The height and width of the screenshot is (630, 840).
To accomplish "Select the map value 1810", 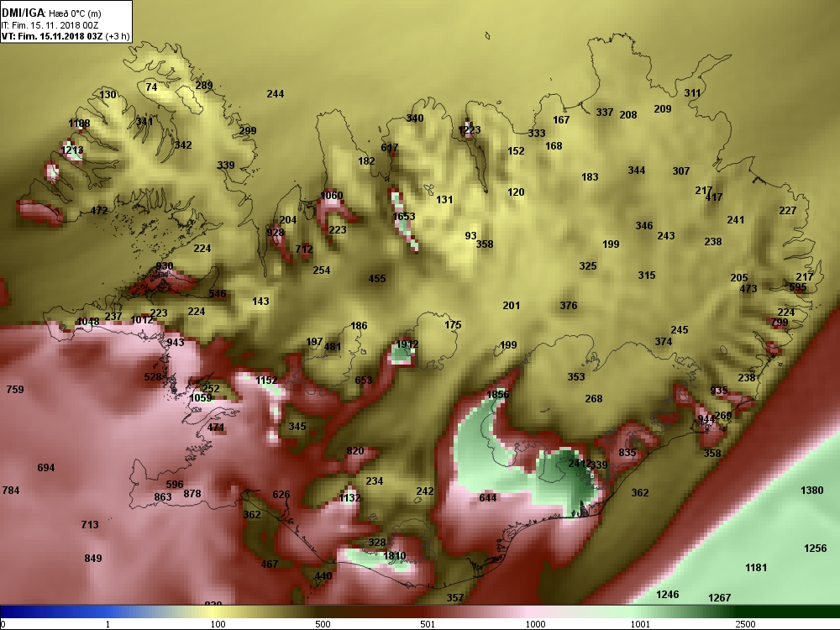I will (x=394, y=556).
